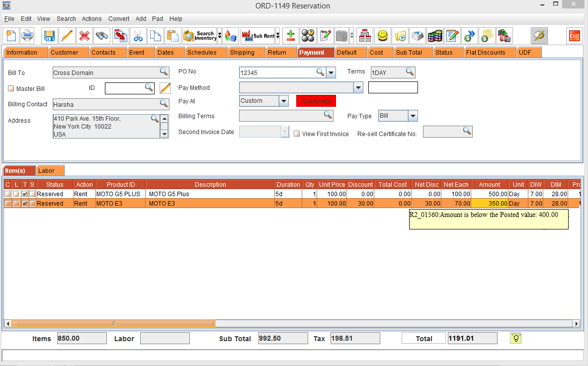Open the binoculars search tool
This screenshot has width=588, height=366.
(x=102, y=36)
